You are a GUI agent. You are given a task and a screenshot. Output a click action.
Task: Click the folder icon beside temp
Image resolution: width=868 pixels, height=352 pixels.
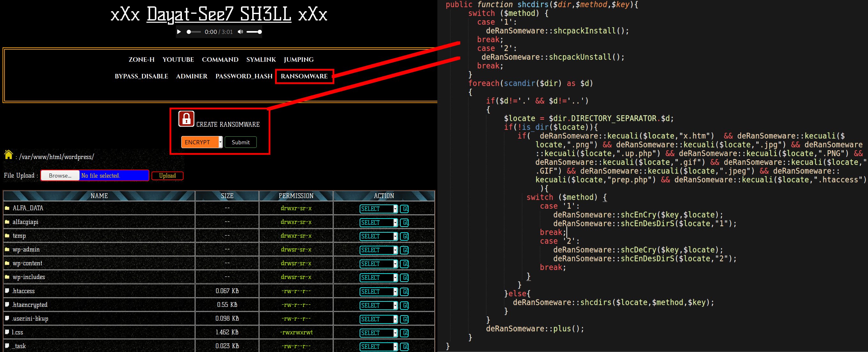click(7, 236)
